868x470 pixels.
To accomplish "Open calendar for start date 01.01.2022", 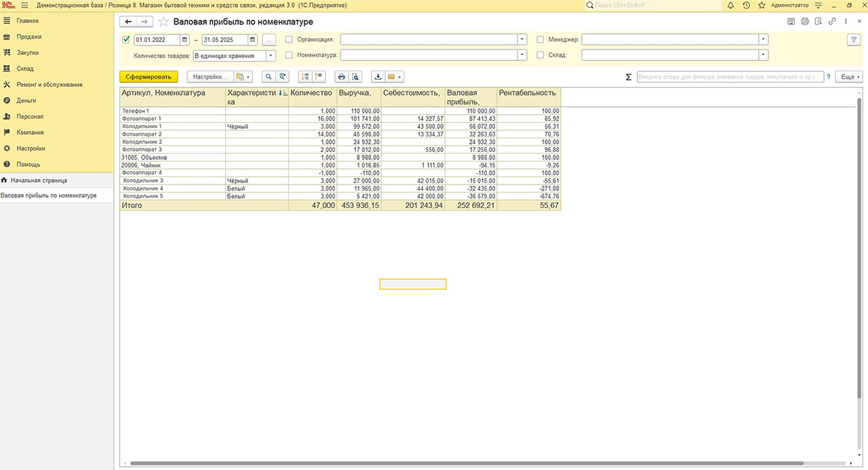I will (185, 39).
